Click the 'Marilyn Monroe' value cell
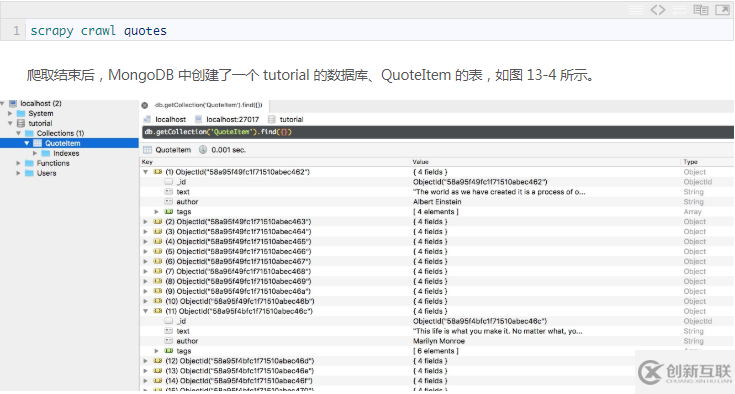This screenshot has height=394, width=735. point(439,341)
